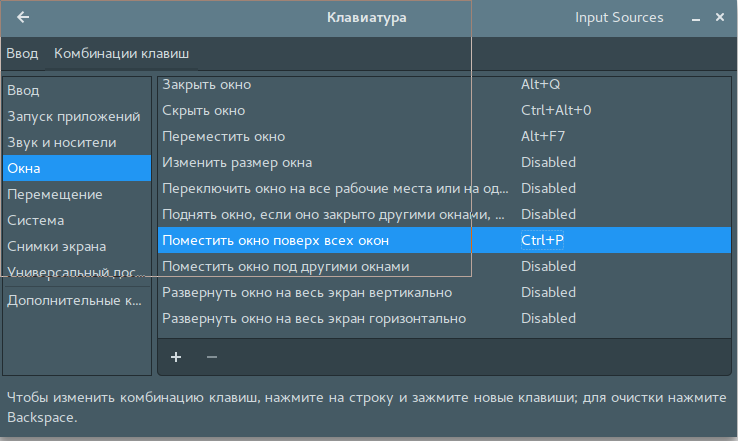Open the Комбинации клавиш tab
This screenshot has width=738, height=441.
click(x=121, y=54)
